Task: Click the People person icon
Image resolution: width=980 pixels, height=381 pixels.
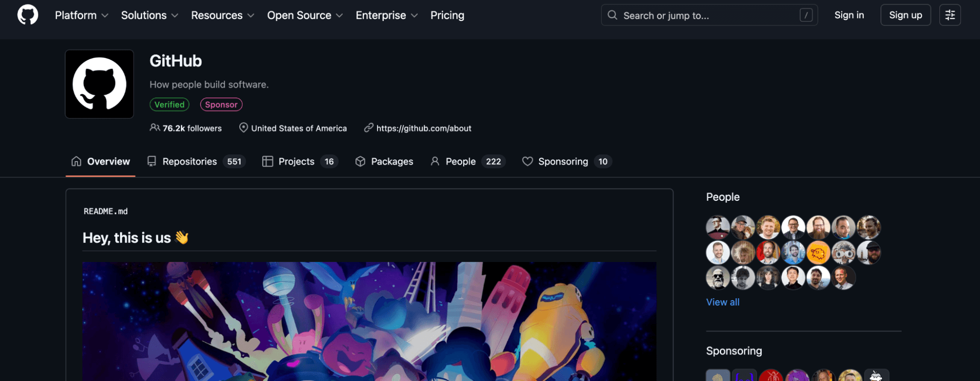Action: pyautogui.click(x=435, y=161)
